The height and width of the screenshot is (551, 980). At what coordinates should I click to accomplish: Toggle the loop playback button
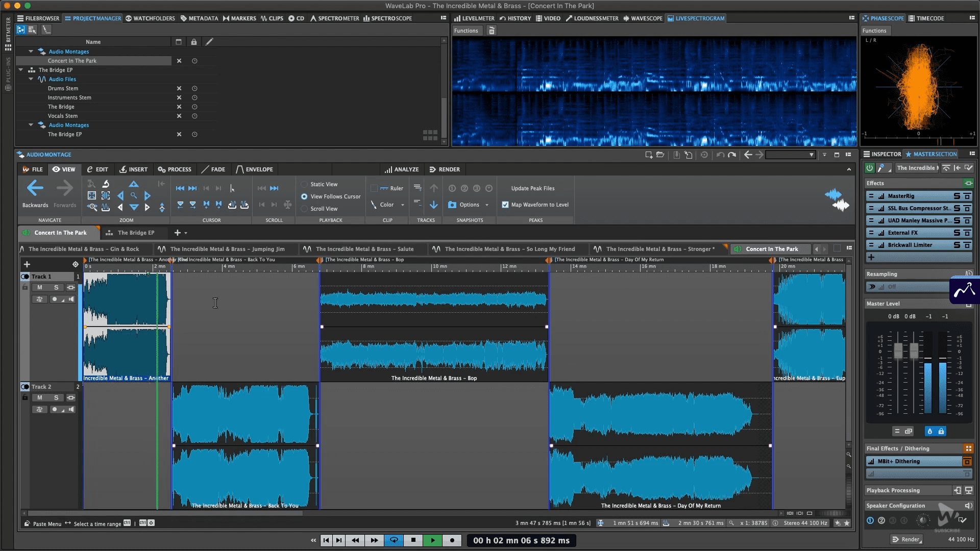[x=394, y=540]
